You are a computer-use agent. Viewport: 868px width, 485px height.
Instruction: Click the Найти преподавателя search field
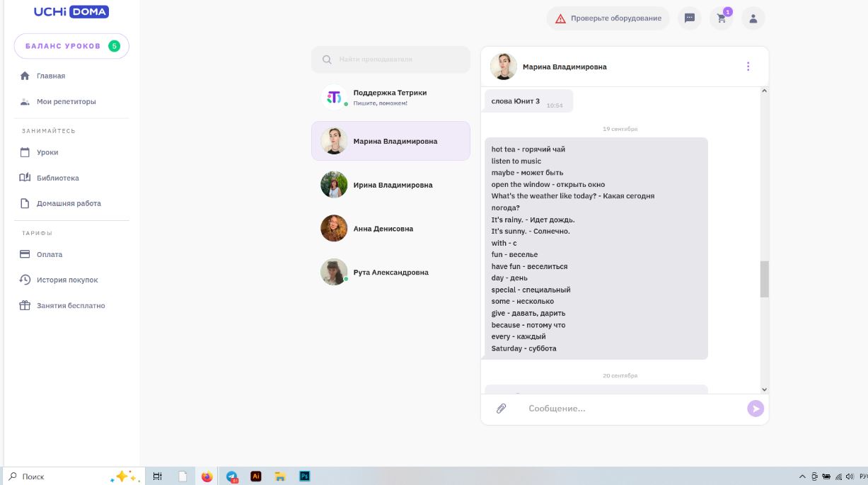point(391,59)
